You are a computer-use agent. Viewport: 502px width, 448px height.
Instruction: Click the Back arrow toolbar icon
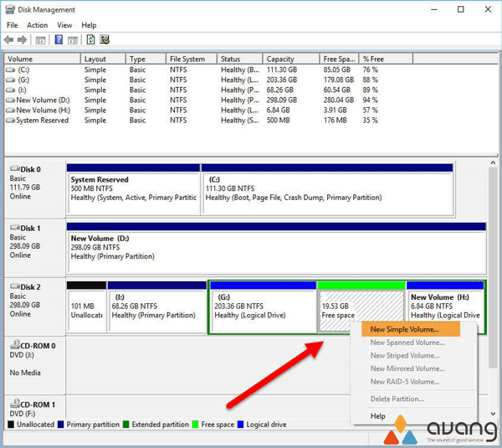(10, 39)
